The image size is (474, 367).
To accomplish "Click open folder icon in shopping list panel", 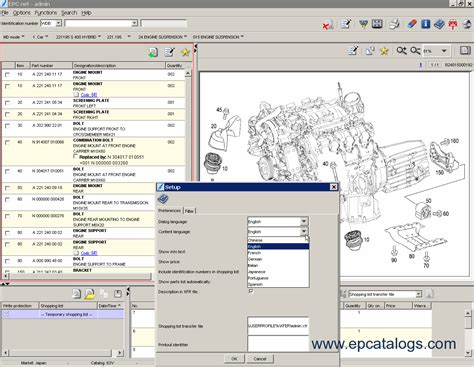I will [90, 294].
